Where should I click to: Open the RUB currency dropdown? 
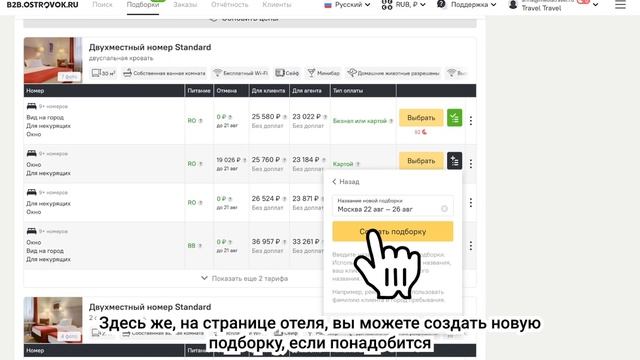coord(403,4)
